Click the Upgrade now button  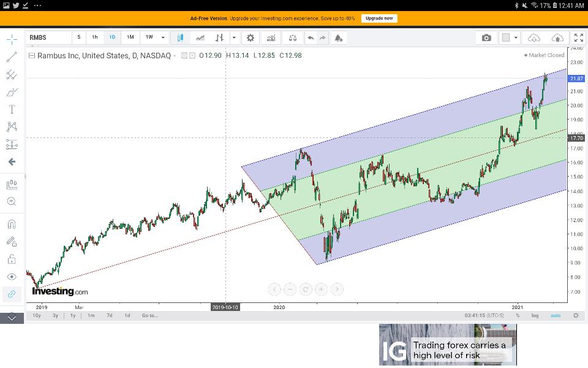379,18
